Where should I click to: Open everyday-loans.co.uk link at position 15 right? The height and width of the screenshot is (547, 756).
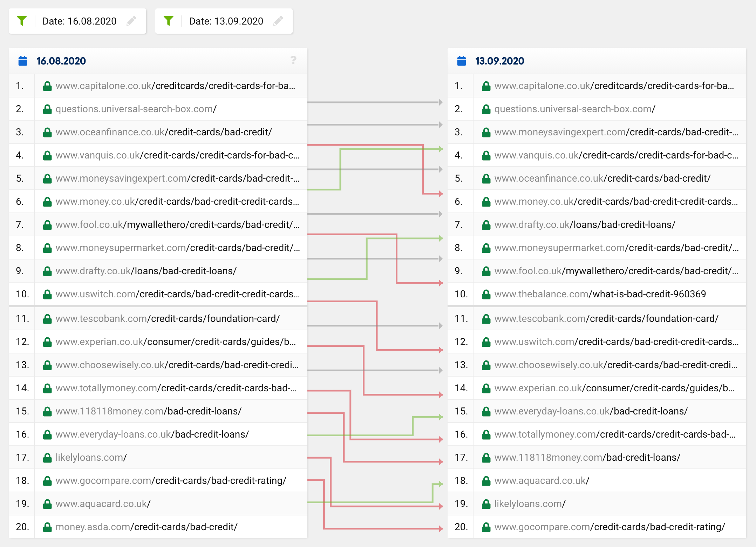pyautogui.click(x=591, y=411)
